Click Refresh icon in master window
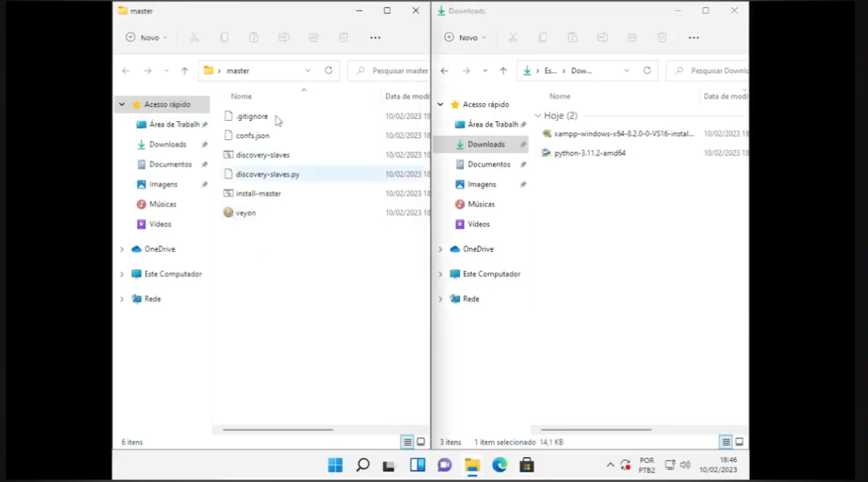The image size is (868, 482). tap(329, 70)
